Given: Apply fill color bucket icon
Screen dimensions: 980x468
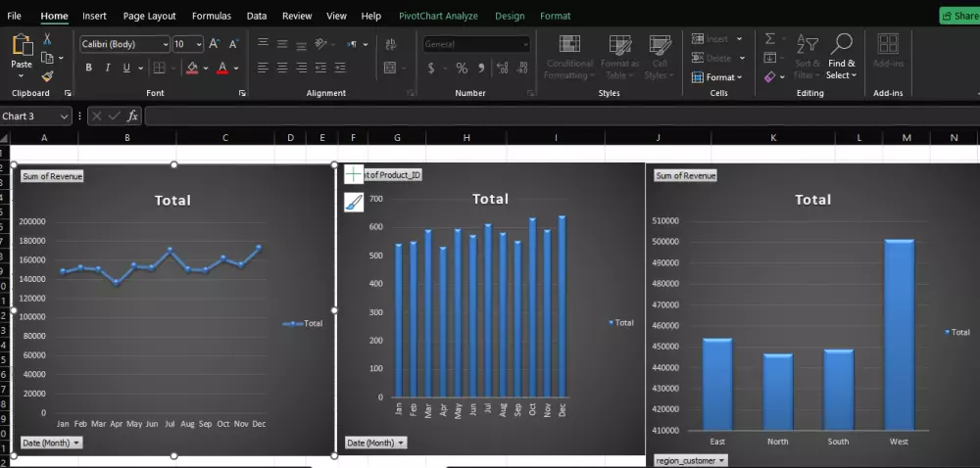Looking at the screenshot, I should tap(192, 68).
